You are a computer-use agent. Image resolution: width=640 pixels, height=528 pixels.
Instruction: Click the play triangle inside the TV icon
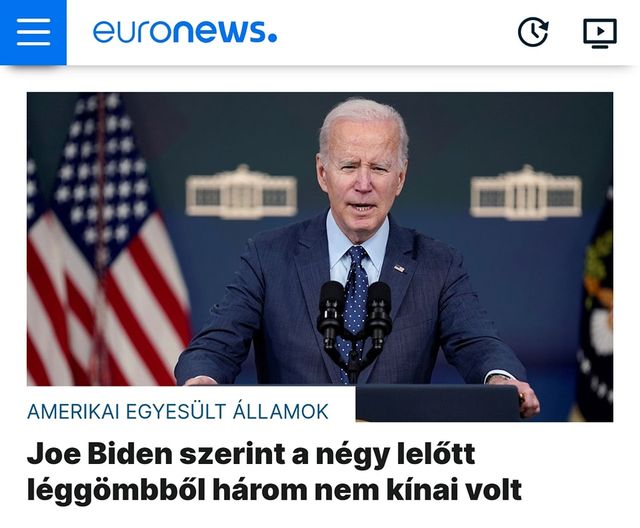(x=600, y=31)
